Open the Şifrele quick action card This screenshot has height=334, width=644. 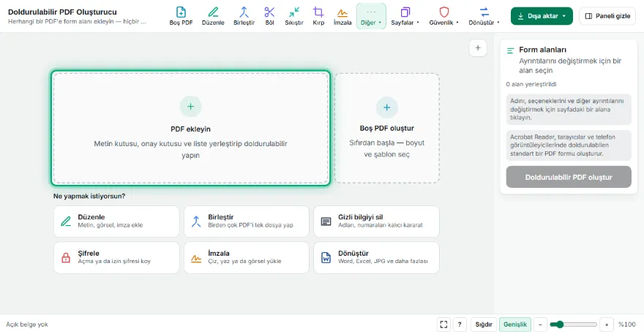click(x=116, y=258)
